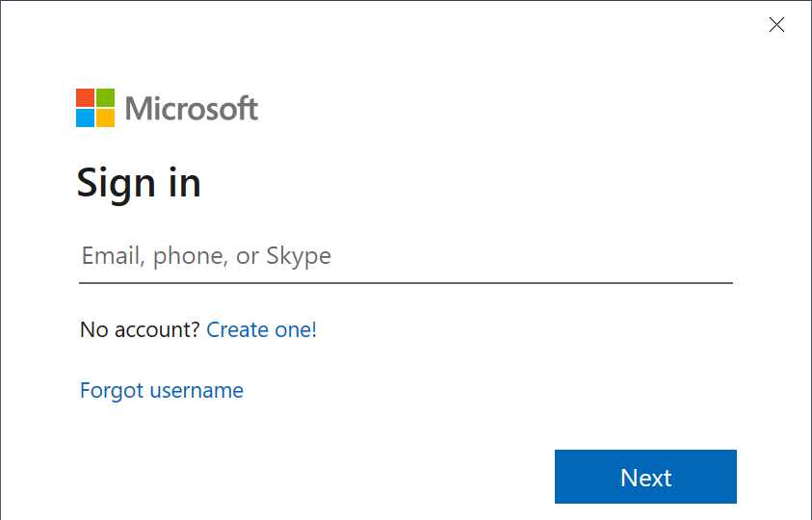Click the blue square in Microsoft logo

85,117
